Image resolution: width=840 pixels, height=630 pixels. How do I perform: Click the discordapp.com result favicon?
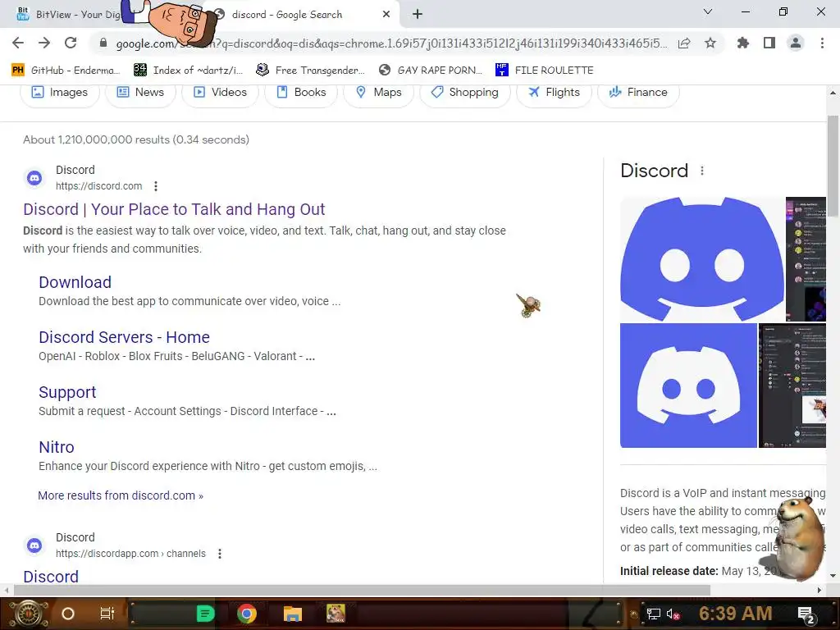[x=34, y=546]
